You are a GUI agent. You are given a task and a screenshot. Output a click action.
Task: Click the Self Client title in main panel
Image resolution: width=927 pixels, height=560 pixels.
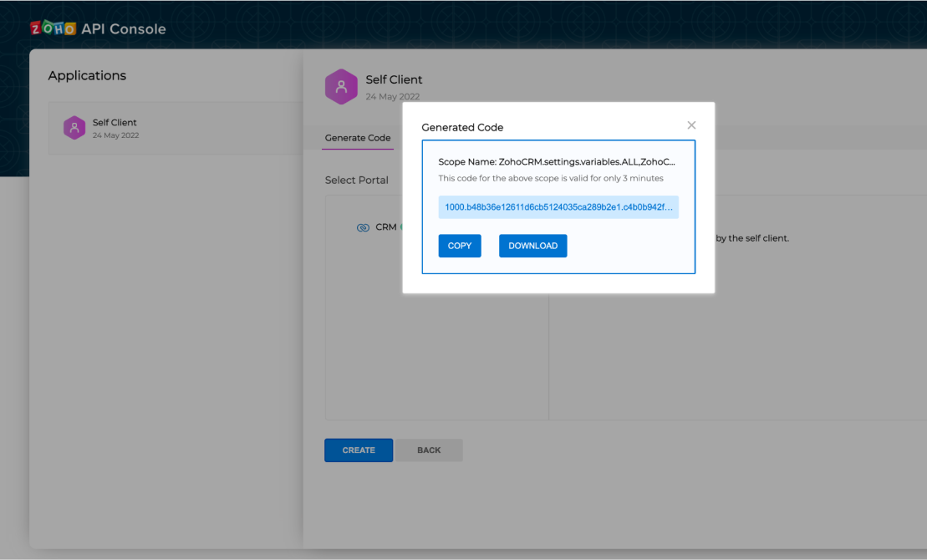point(394,79)
